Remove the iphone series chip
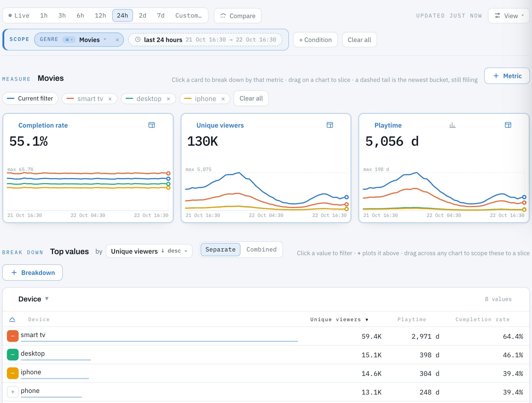 (x=223, y=99)
